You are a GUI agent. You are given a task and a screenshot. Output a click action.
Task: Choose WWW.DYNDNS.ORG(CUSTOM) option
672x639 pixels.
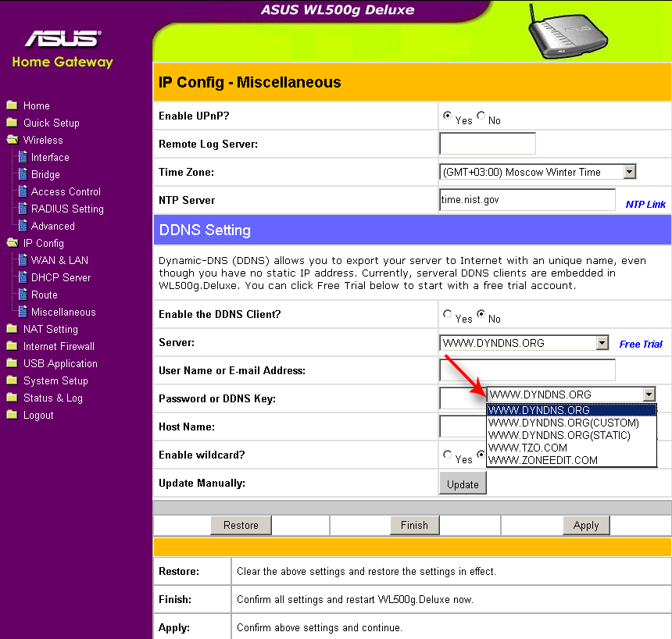[572, 423]
